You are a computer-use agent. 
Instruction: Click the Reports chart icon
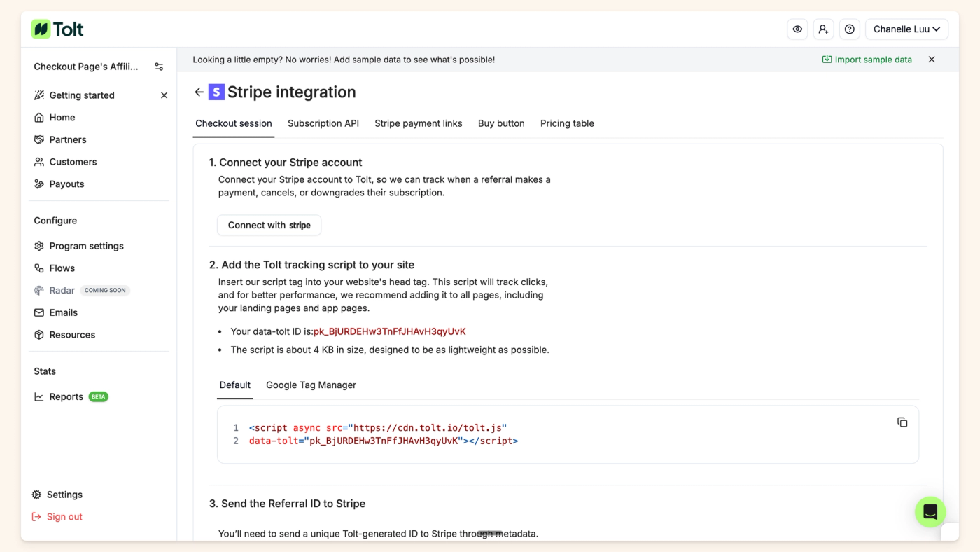coord(39,396)
